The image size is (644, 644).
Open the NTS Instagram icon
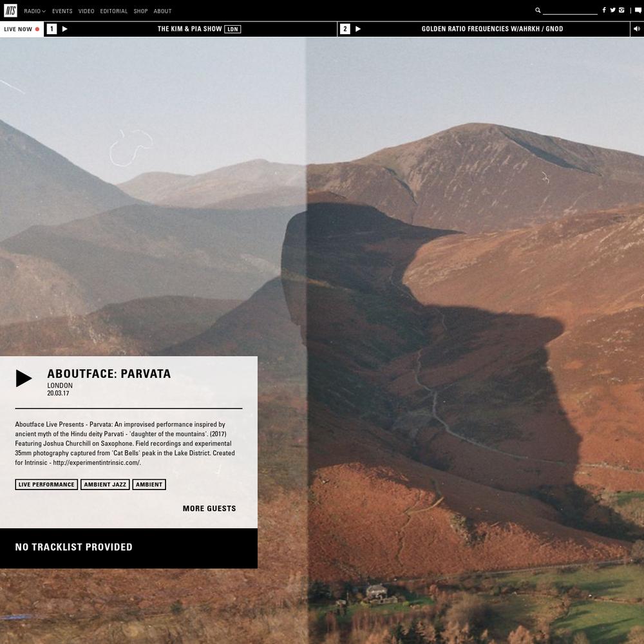[621, 10]
